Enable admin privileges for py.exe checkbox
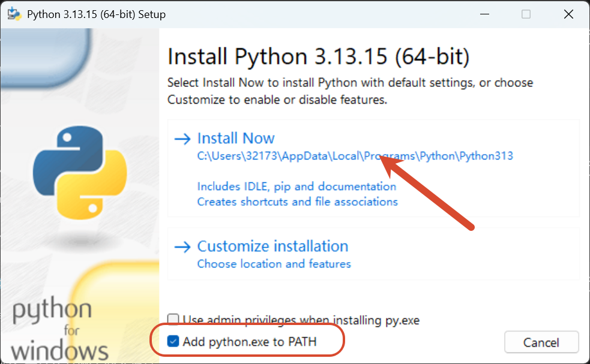 click(x=173, y=320)
